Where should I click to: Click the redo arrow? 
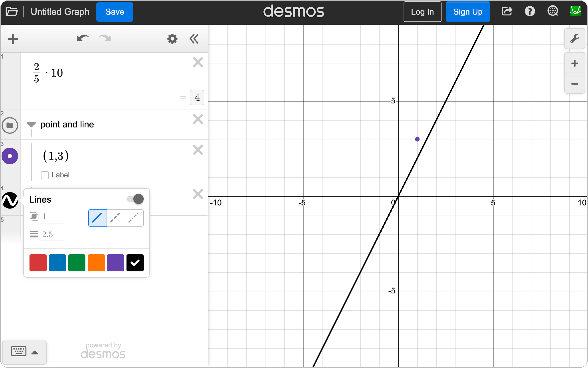point(105,38)
